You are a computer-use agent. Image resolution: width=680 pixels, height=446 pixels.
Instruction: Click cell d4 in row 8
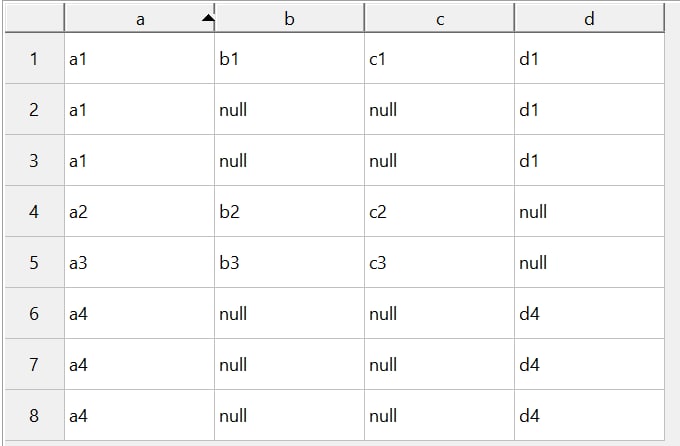tap(589, 416)
